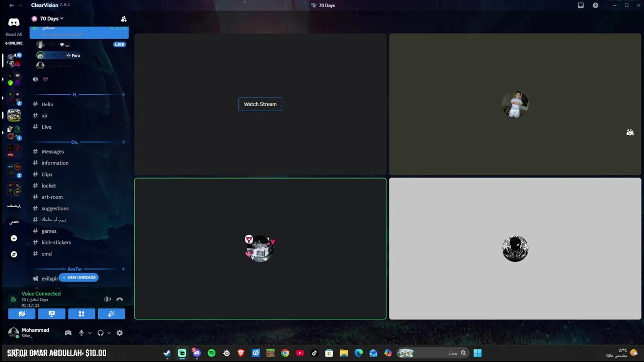Open Discord home via the logo icon
The image size is (644, 362).
pyautogui.click(x=14, y=22)
